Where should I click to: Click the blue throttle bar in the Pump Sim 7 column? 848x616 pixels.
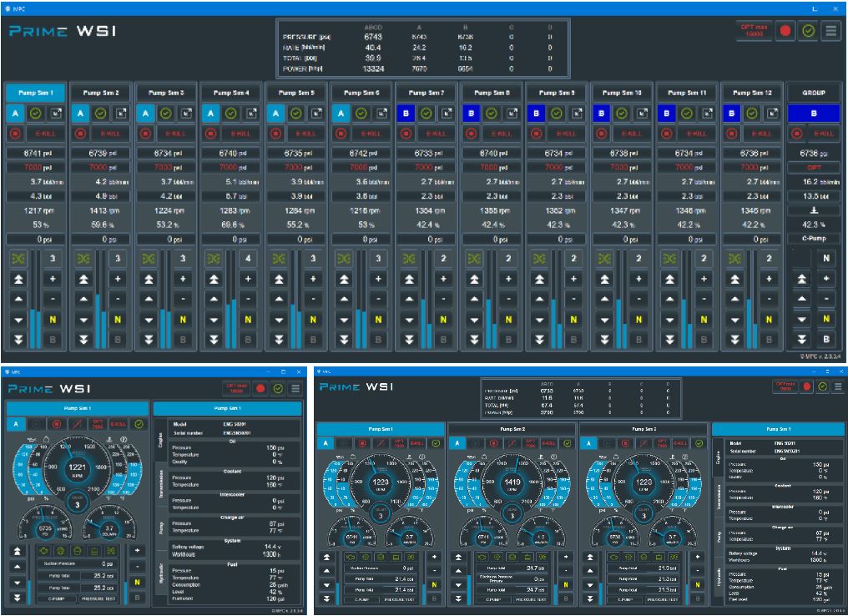pyautogui.click(x=423, y=323)
